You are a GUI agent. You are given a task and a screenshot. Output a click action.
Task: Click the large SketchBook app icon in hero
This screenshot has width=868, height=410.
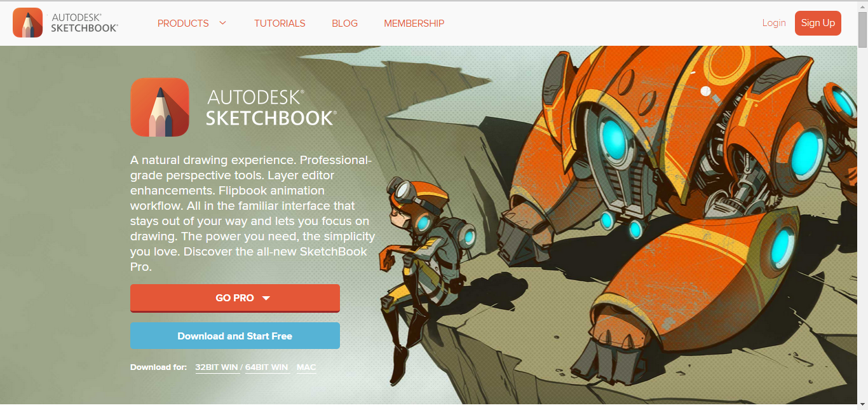tap(159, 107)
